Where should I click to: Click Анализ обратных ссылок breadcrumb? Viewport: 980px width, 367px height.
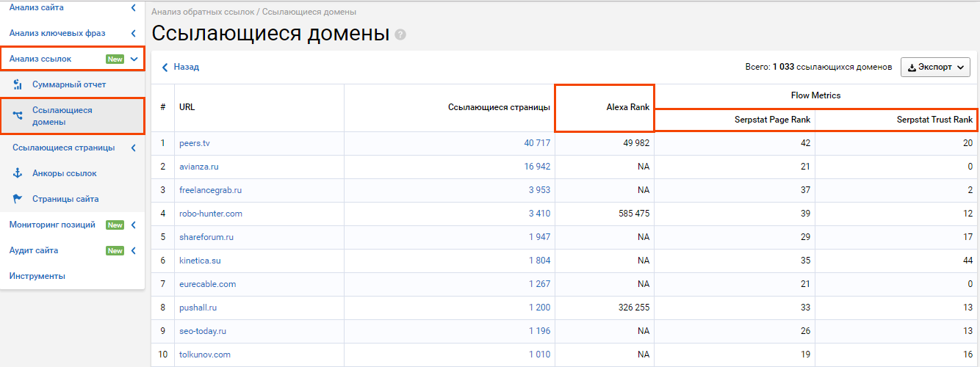coord(203,12)
